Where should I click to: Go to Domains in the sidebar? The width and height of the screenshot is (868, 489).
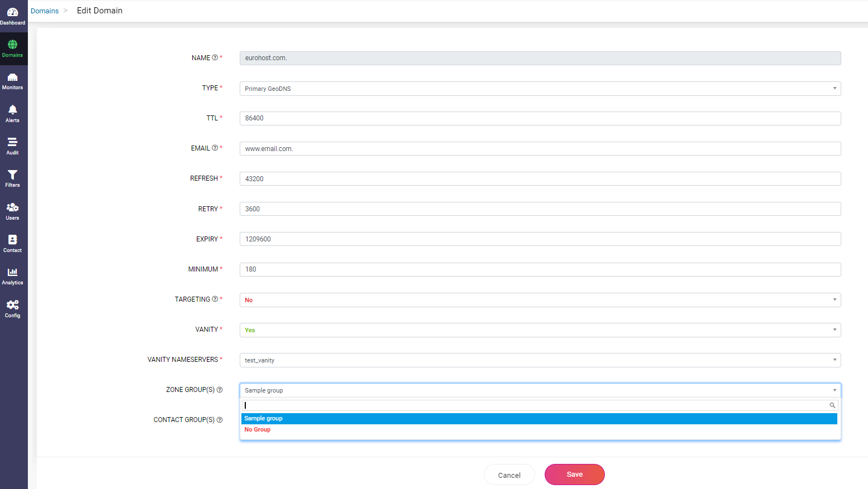[x=12, y=49]
